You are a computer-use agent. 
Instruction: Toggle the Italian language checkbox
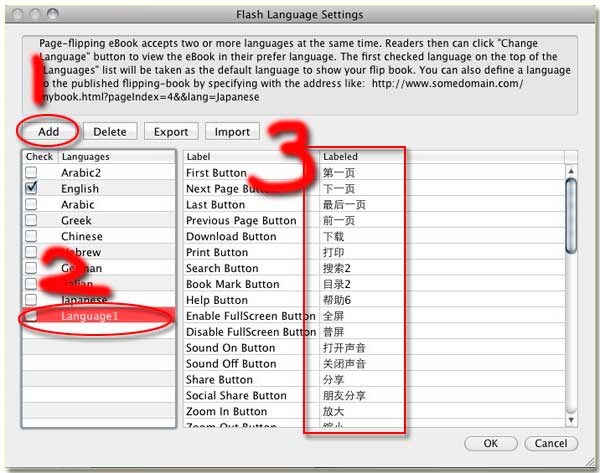tap(31, 284)
